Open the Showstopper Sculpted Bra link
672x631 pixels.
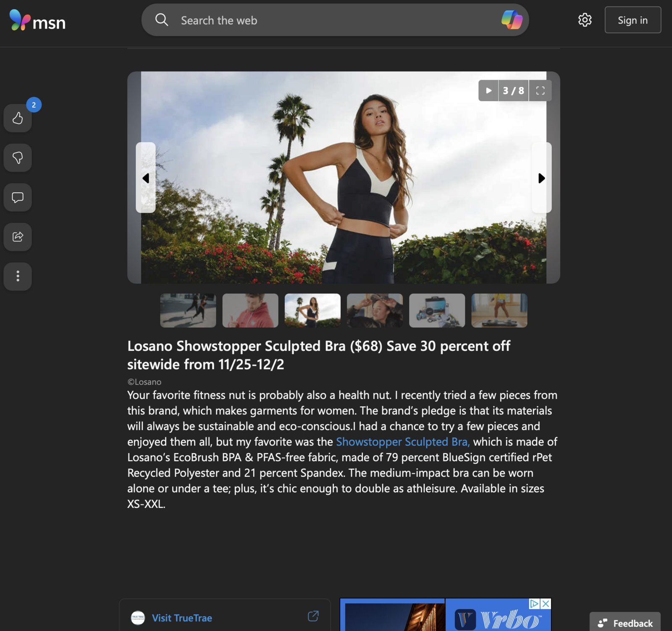[403, 442]
